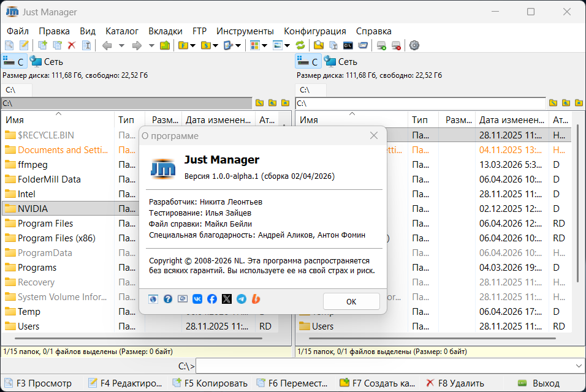586x392 pixels.
Task: Expand dropdown beside the pen-document icon
Action: tap(238, 45)
